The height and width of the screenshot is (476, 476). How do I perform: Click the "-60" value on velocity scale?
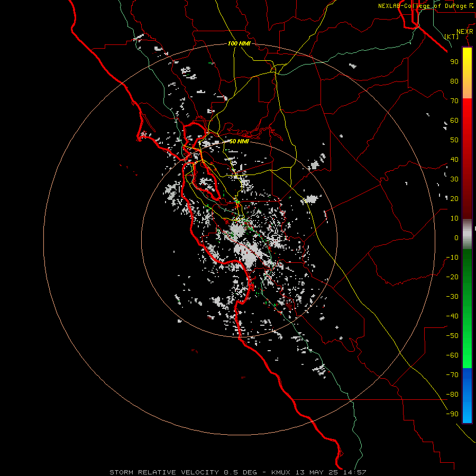[452, 355]
